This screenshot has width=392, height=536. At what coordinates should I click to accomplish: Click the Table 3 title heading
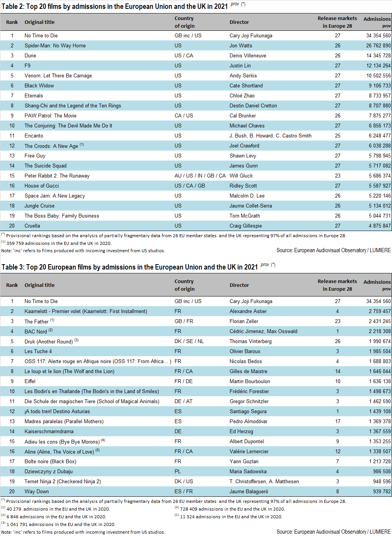(x=129, y=267)
